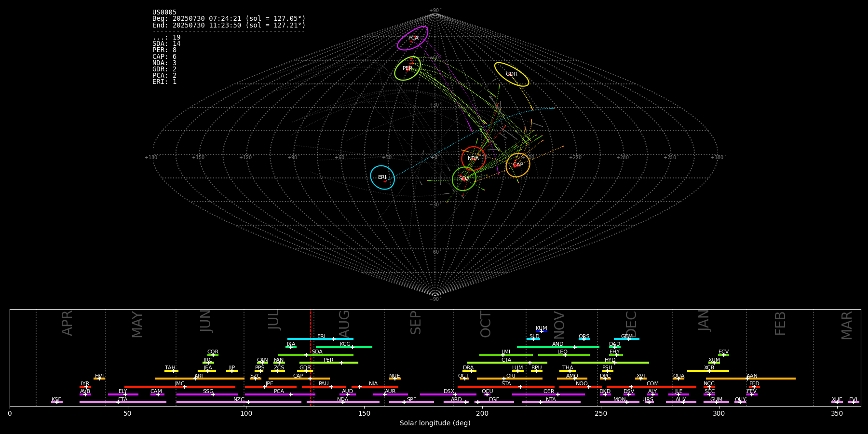The width and height of the screenshot is (868, 434).
Task: Click the ORS shower label in timeline
Action: tap(584, 337)
